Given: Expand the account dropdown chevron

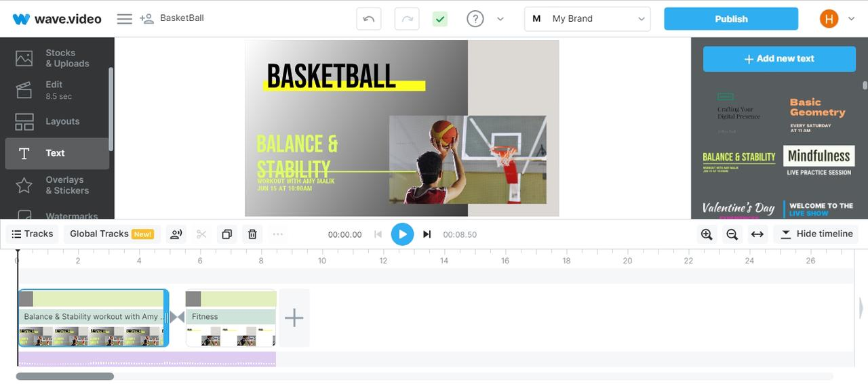Looking at the screenshot, I should point(852,19).
